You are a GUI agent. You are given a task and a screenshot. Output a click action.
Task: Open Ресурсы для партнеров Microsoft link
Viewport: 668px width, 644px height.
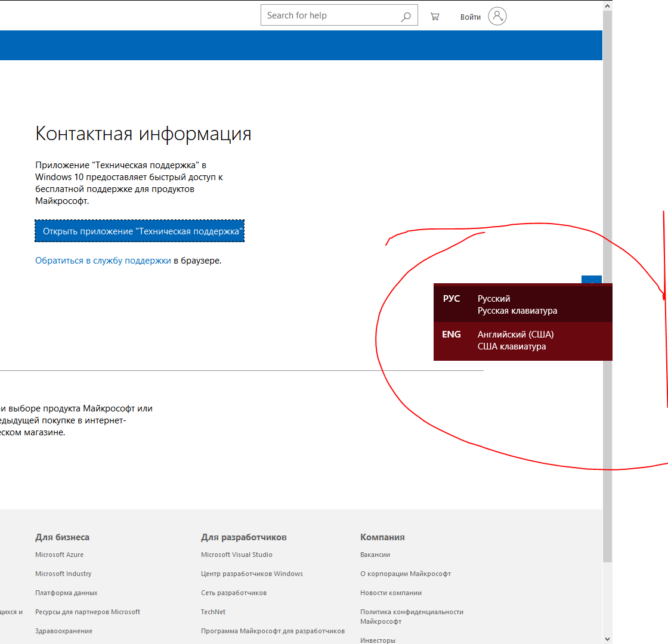87,612
